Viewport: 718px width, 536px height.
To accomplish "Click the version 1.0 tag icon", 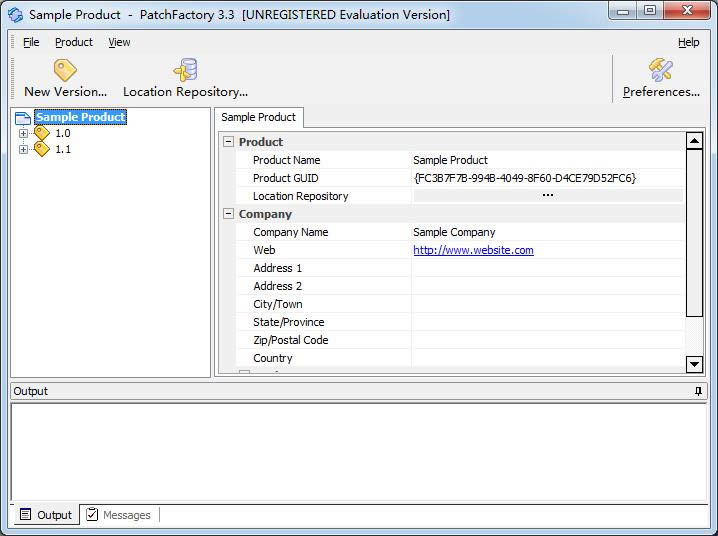I will tap(42, 133).
